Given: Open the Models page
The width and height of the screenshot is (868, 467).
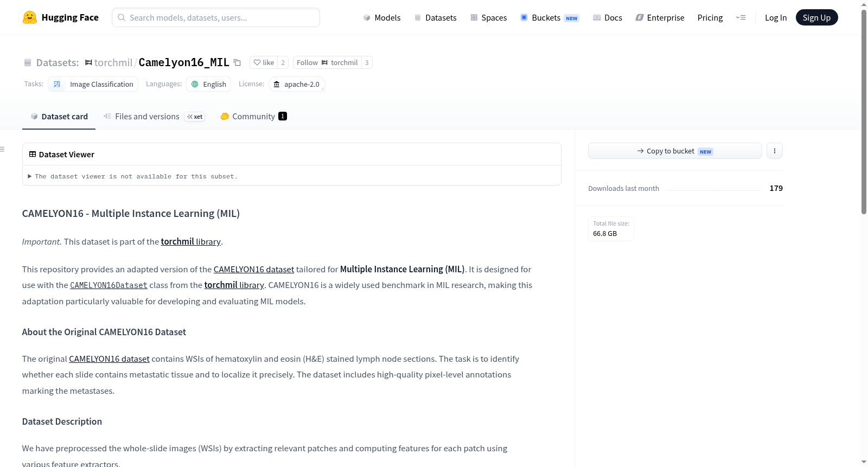Looking at the screenshot, I should coord(382,17).
